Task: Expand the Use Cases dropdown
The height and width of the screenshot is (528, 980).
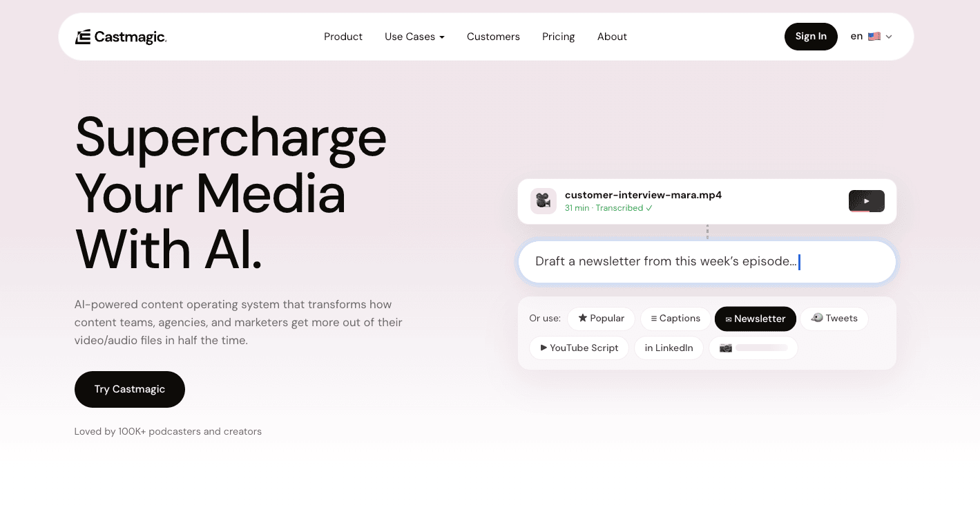Action: click(x=414, y=37)
